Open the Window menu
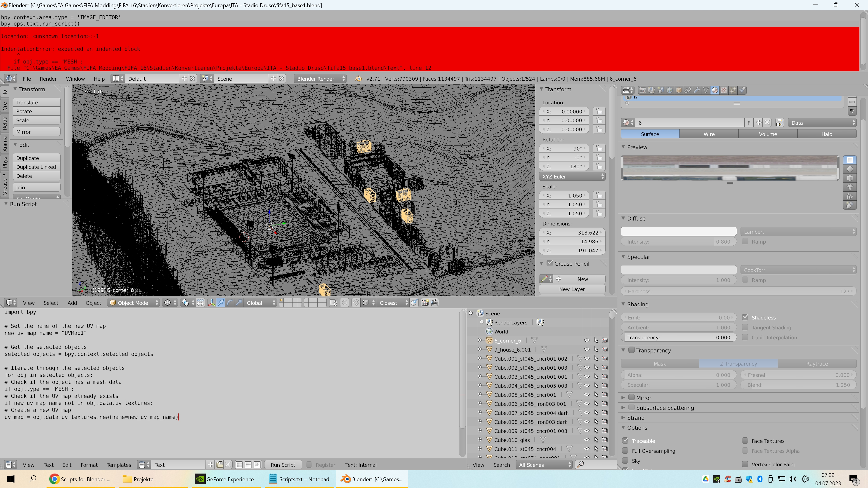Image resolution: width=868 pixels, height=488 pixels. 75,78
